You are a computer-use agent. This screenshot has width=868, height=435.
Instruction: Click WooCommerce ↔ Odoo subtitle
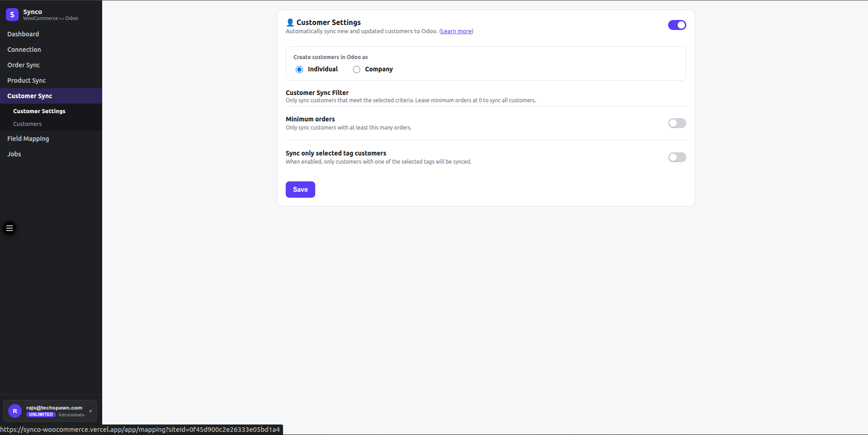coord(50,18)
